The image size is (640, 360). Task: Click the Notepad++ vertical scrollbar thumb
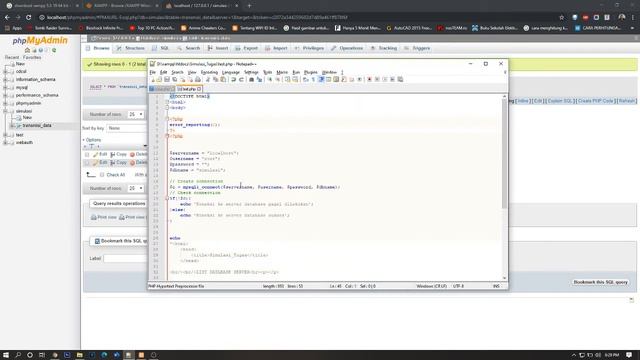(504, 153)
